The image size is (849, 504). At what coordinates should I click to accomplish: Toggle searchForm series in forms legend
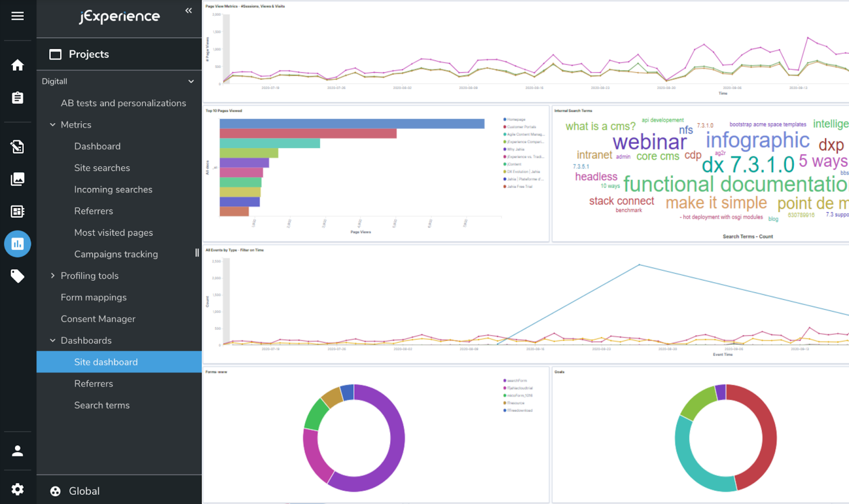pos(516,380)
